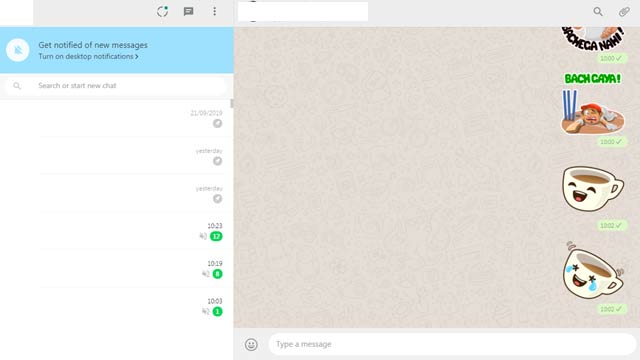Viewport: 640px width, 360px height.
Task: Open the Status circle icon
Action: click(162, 11)
